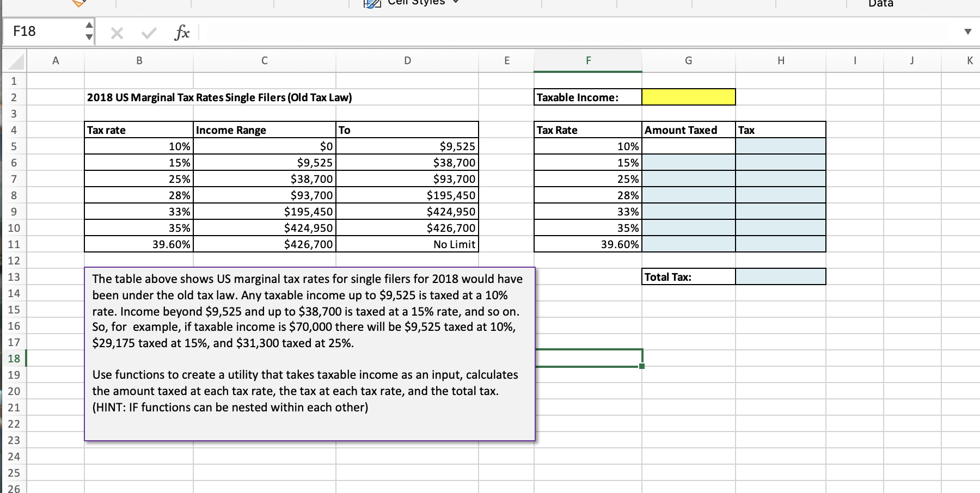Select row 18 header
The width and height of the screenshot is (980, 493).
pyautogui.click(x=14, y=359)
